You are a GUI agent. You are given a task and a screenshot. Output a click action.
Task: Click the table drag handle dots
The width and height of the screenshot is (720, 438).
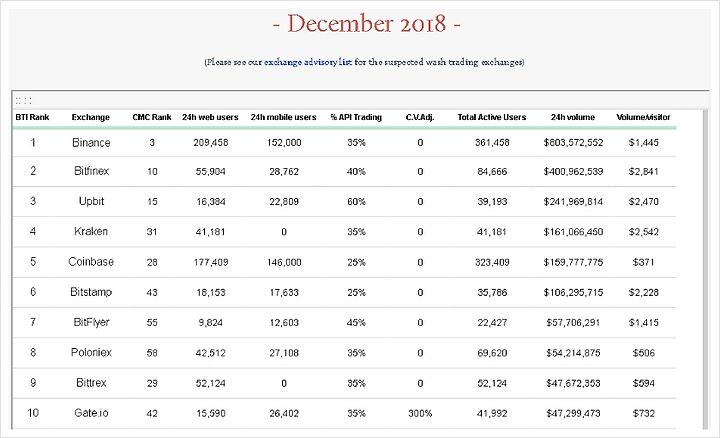point(23,100)
